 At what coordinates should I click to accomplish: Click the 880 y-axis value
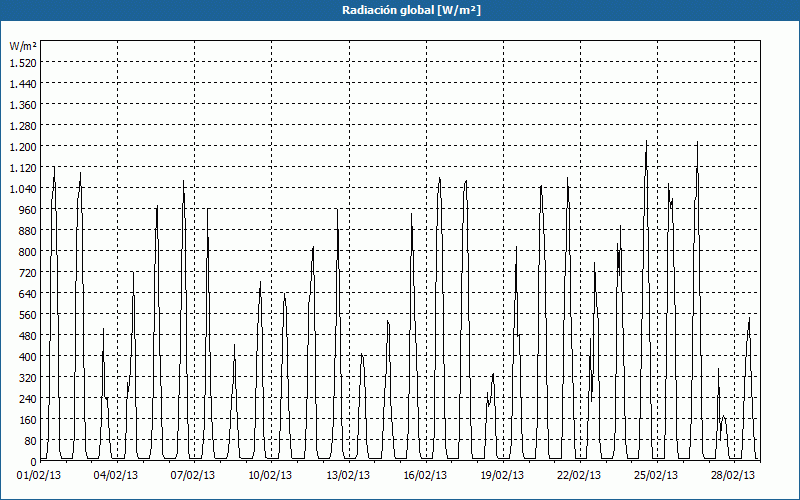28,231
